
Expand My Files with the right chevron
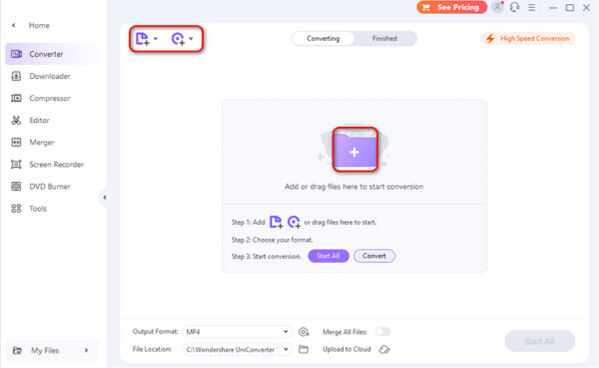pos(86,350)
